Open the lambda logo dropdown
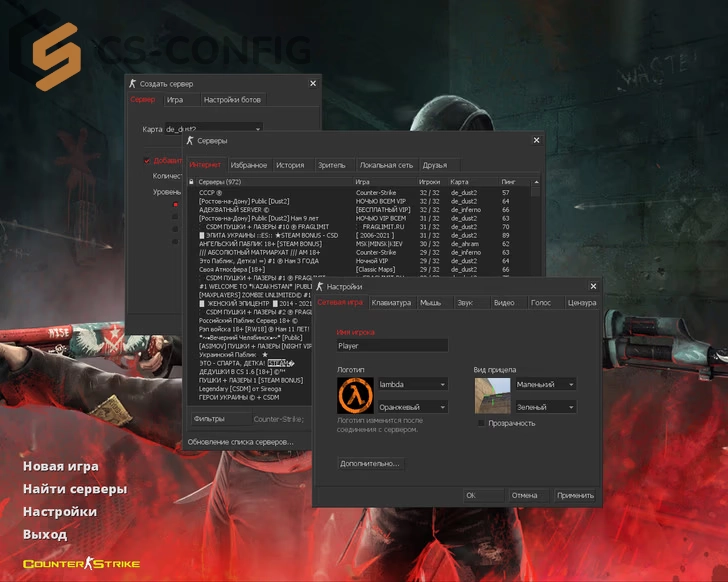The width and height of the screenshot is (728, 582). pyautogui.click(x=413, y=384)
